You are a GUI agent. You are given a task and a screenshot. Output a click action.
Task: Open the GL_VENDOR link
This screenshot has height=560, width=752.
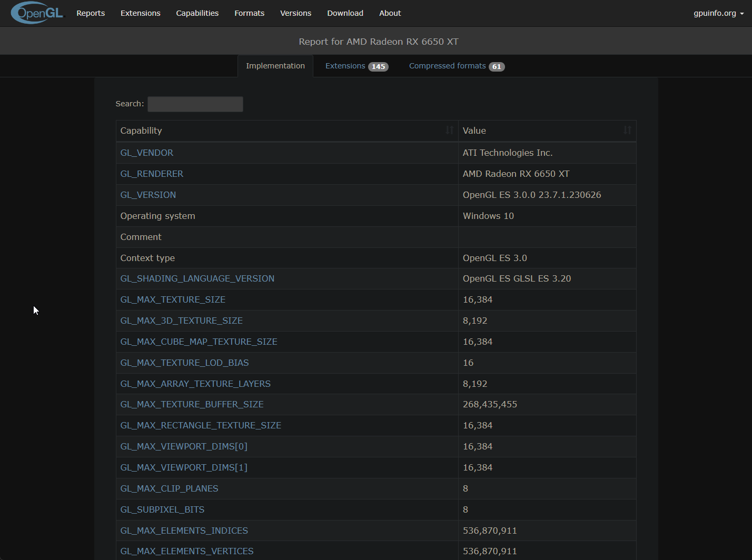coord(147,153)
